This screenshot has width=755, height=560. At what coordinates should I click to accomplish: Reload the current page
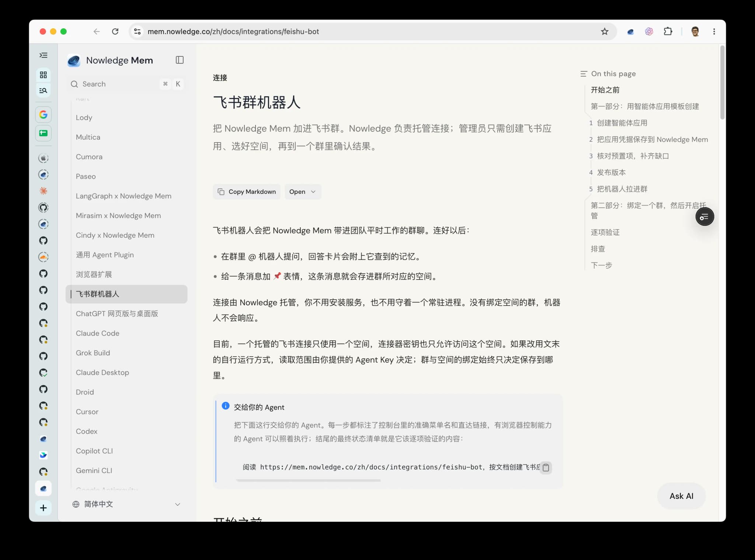(115, 32)
